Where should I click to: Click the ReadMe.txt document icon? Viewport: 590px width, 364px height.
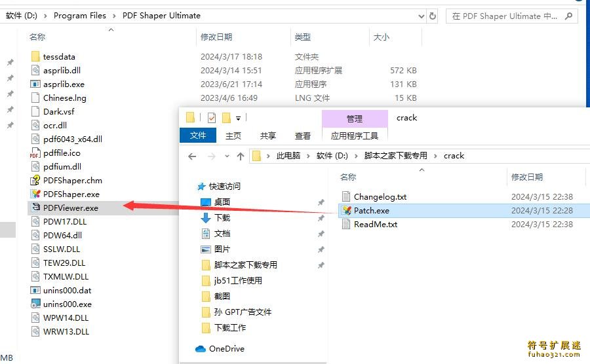tap(346, 225)
